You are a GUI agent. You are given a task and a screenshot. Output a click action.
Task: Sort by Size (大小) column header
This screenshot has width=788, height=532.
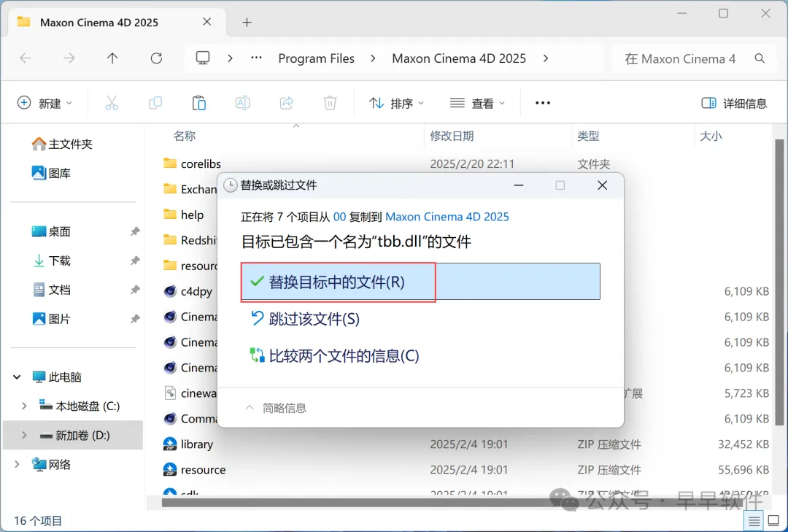(x=711, y=136)
